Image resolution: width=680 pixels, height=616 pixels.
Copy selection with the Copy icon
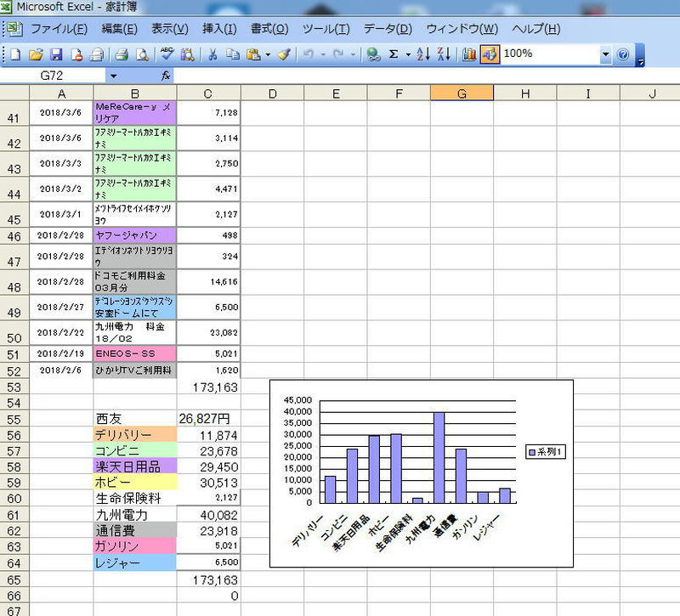(x=233, y=54)
